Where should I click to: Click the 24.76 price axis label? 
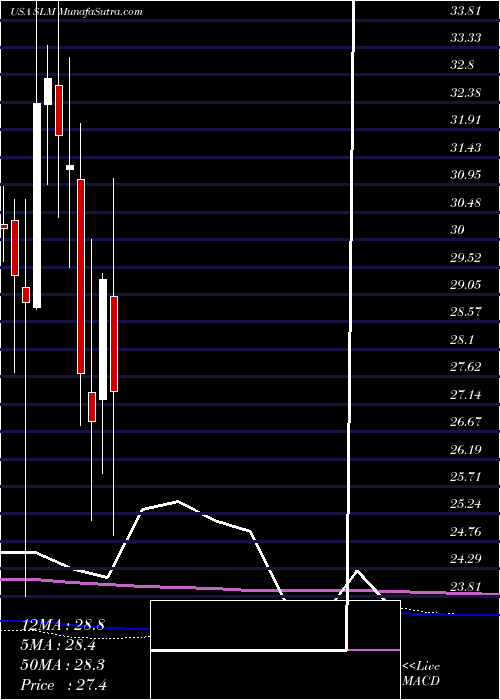coord(466,532)
